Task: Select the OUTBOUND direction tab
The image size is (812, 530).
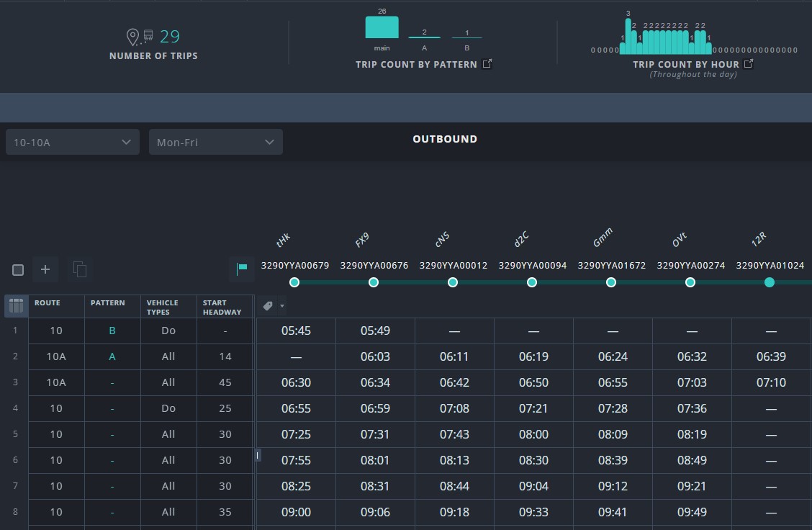Action: (x=445, y=139)
